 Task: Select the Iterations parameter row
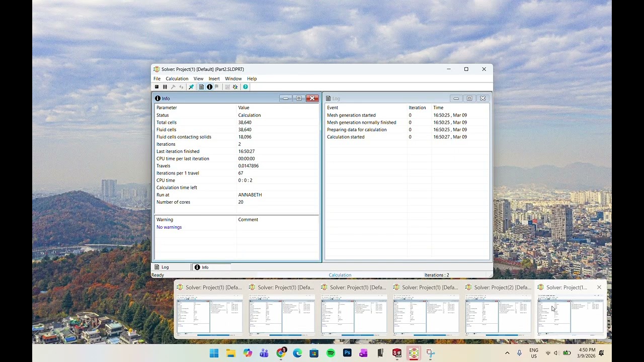point(236,144)
